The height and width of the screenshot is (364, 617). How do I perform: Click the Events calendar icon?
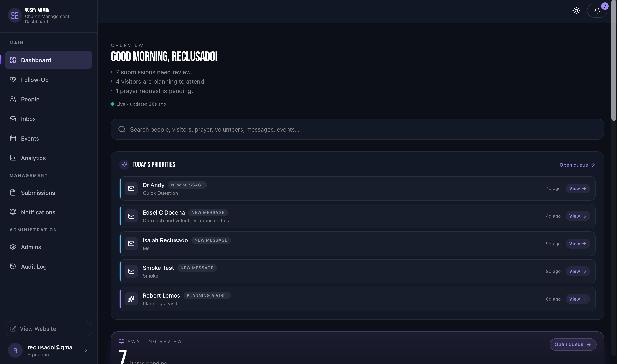[13, 138]
